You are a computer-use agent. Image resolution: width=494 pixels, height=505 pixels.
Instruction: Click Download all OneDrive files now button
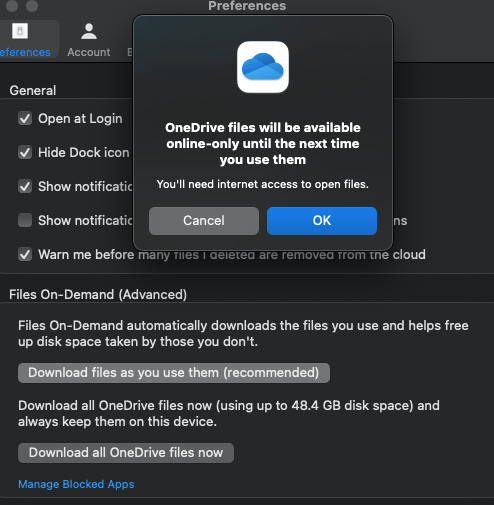[126, 453]
